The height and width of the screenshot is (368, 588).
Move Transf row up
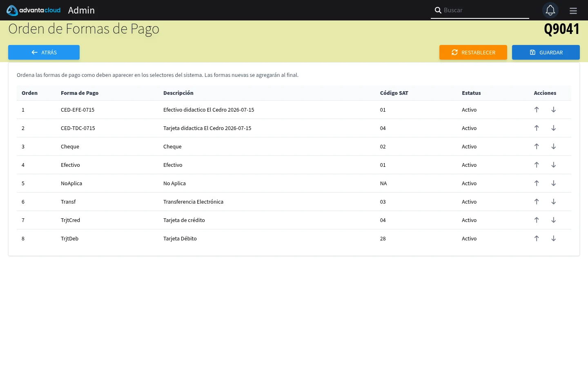pyautogui.click(x=537, y=202)
